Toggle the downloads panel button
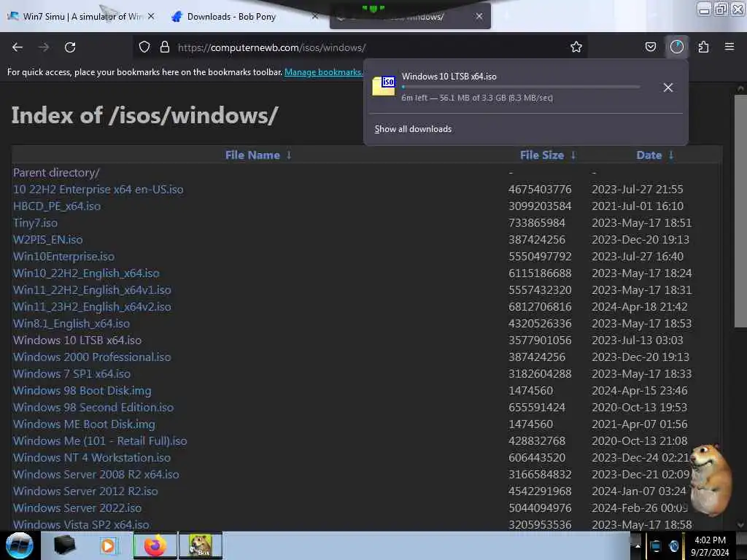The width and height of the screenshot is (747, 560). pyautogui.click(x=676, y=47)
